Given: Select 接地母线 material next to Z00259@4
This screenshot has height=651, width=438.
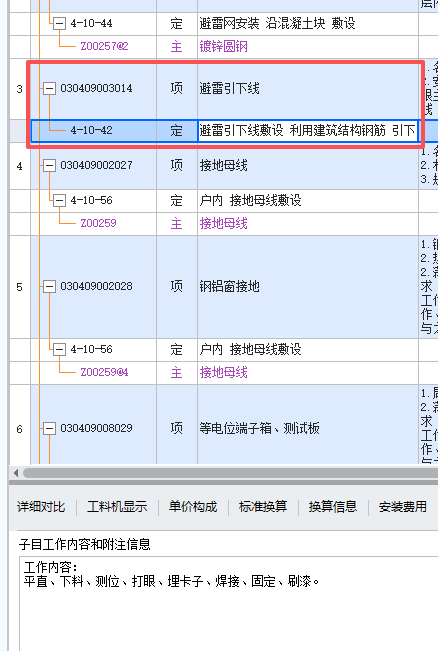Looking at the screenshot, I should [x=224, y=372].
